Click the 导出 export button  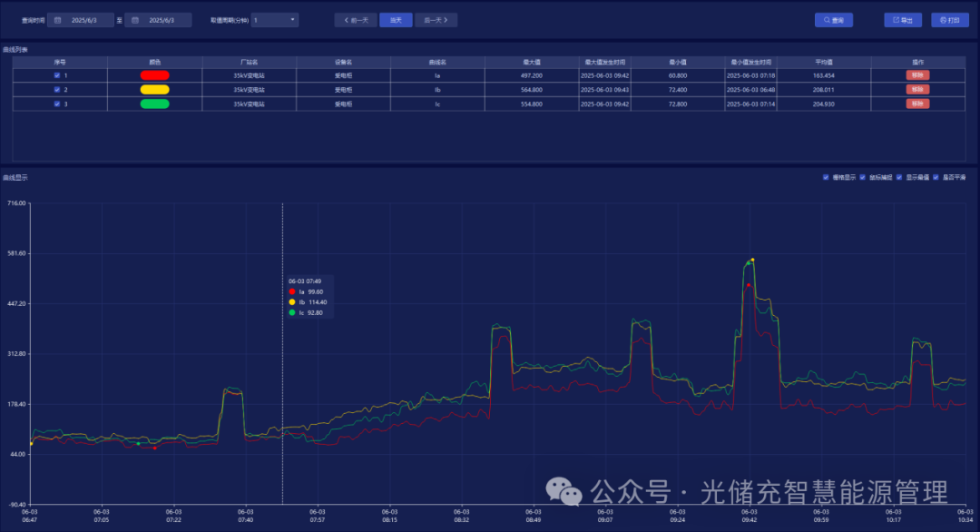tap(903, 20)
